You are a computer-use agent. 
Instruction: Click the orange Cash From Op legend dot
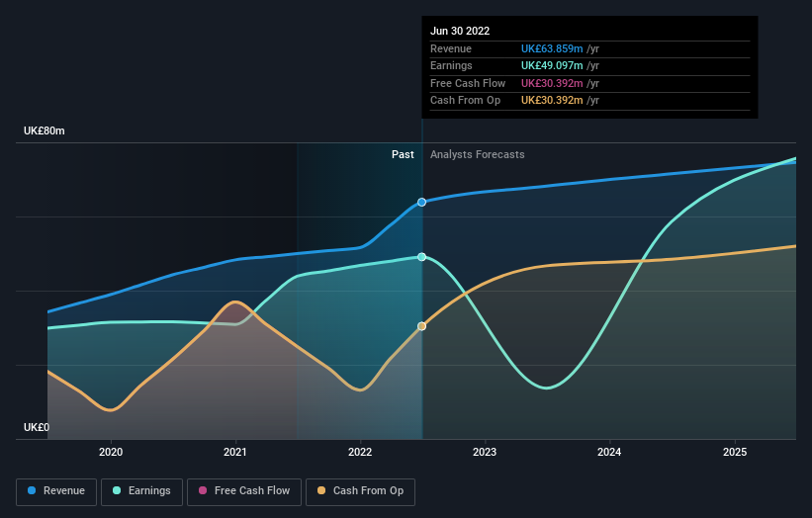[x=321, y=490]
